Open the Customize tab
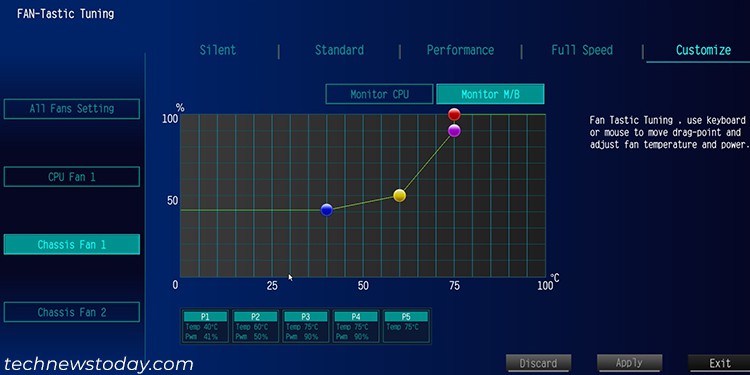Image resolution: width=750 pixels, height=375 pixels. point(703,50)
